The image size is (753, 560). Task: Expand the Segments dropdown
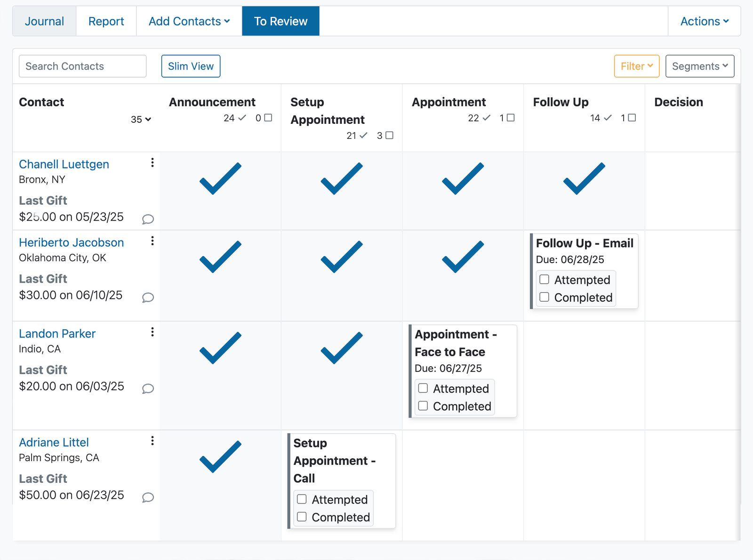[x=700, y=66]
